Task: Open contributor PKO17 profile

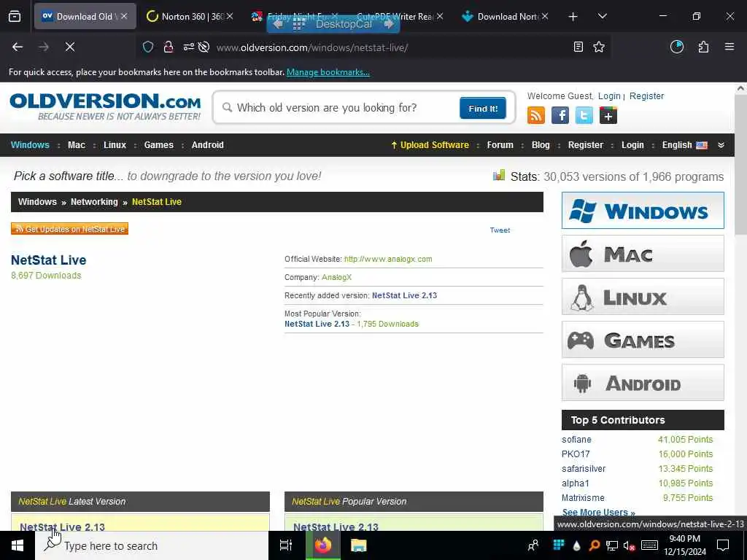Action: 576,454
